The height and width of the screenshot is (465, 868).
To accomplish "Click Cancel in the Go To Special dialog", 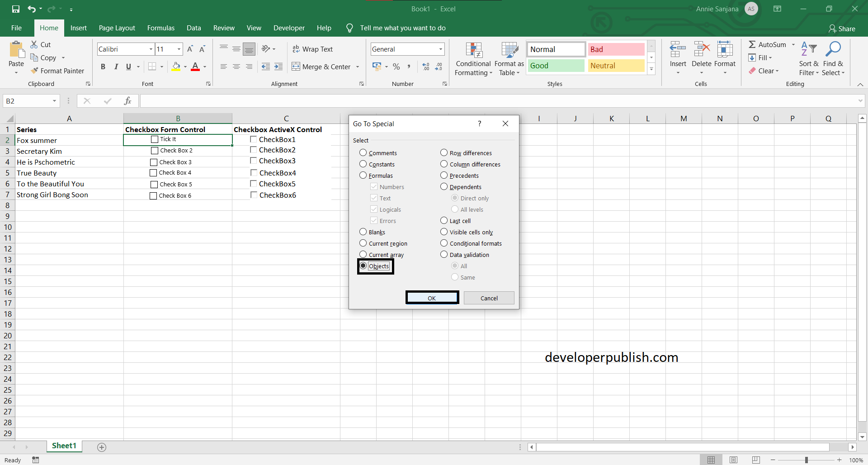I will [x=489, y=298].
